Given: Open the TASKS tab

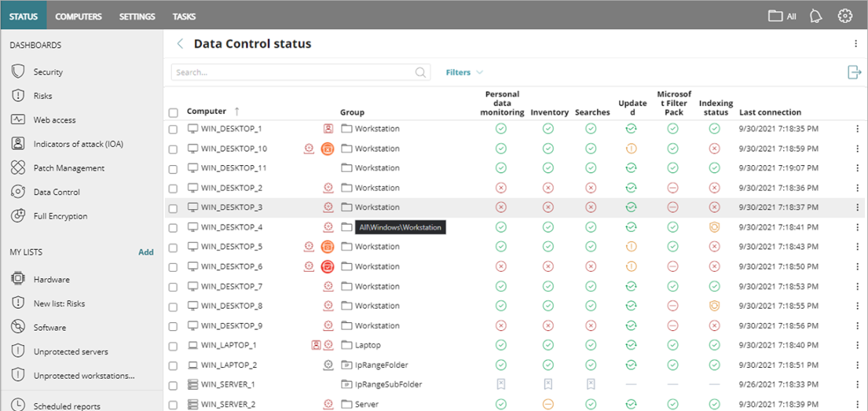Looking at the screenshot, I should [184, 17].
